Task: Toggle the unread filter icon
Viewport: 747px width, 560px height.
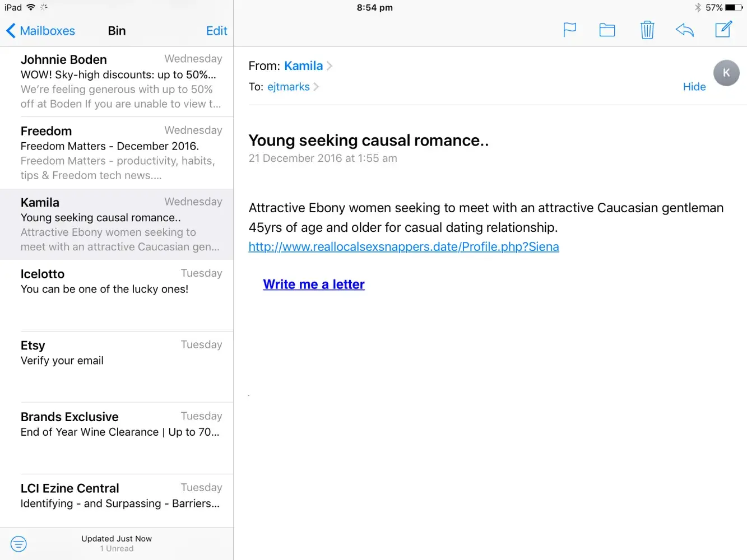Action: point(18,543)
